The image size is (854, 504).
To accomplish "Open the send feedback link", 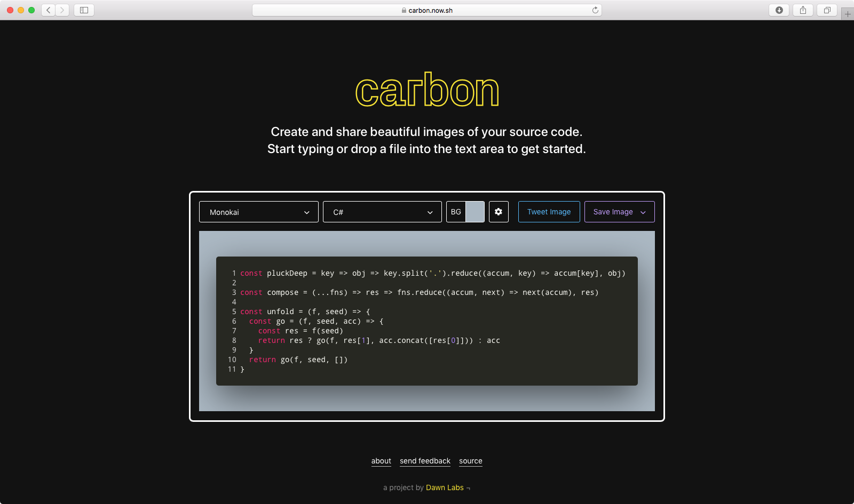I will (x=425, y=461).
